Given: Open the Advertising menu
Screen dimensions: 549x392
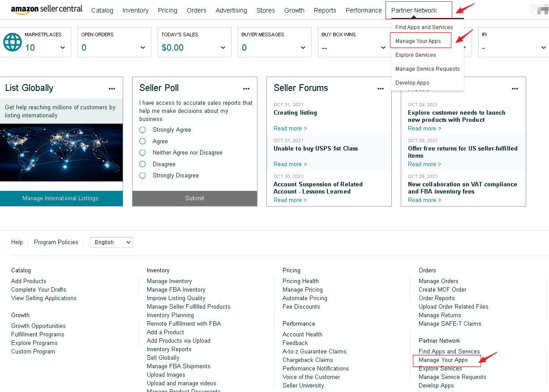Looking at the screenshot, I should tap(232, 10).
